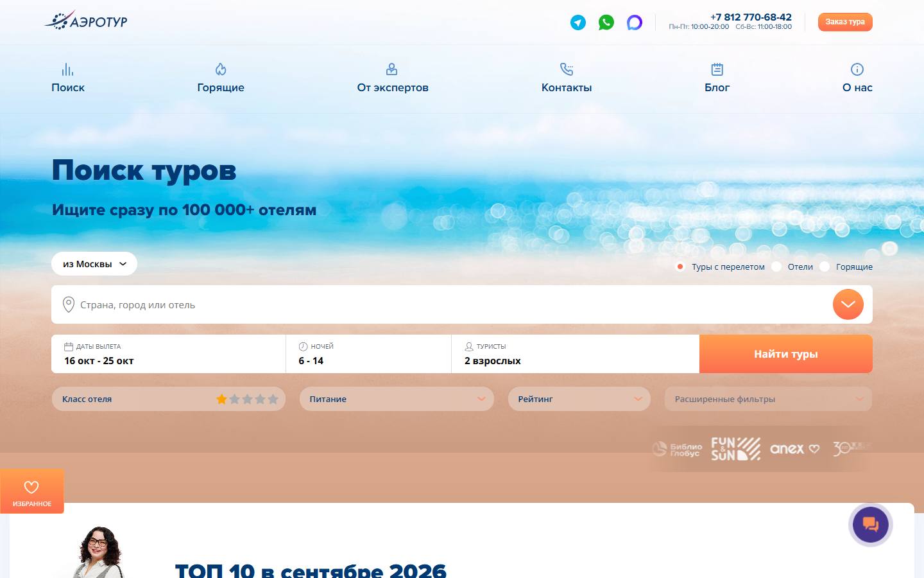Image resolution: width=924 pixels, height=578 pixels.
Task: Click the notepad icon above Блог
Action: pyautogui.click(x=717, y=69)
